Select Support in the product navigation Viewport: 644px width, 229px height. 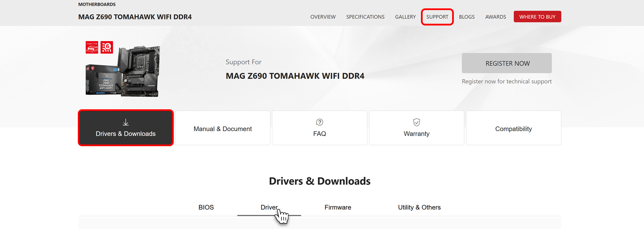(437, 17)
